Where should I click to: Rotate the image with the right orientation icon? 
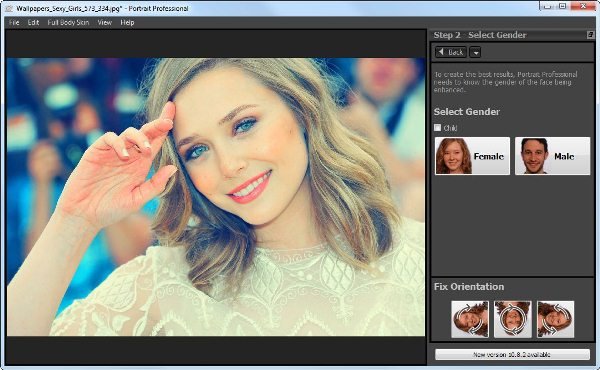[556, 319]
